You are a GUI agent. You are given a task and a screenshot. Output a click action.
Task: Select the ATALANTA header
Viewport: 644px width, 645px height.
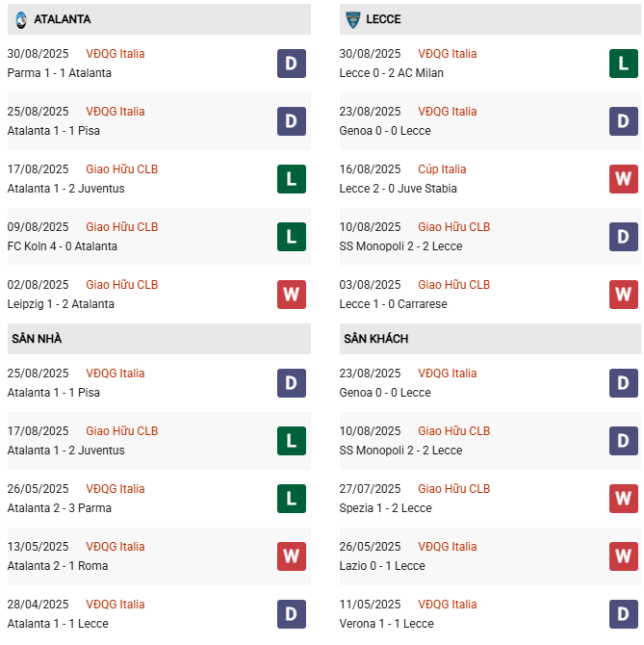point(62,19)
